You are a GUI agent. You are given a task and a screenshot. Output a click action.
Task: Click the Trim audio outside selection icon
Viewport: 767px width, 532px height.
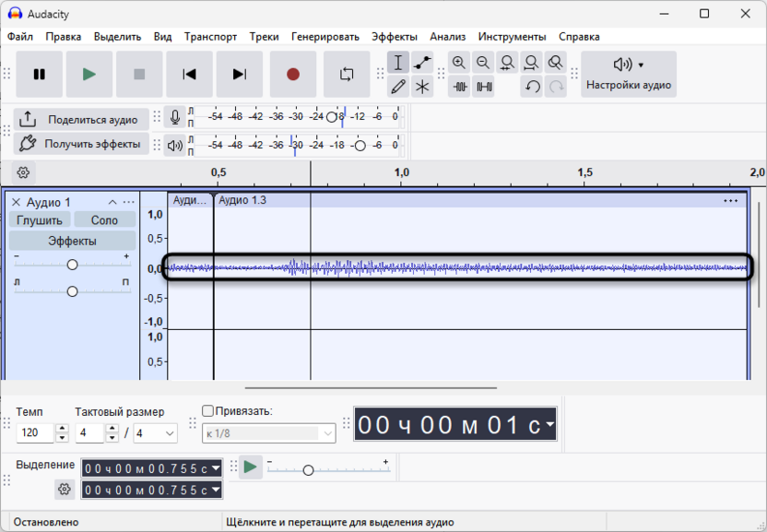tap(459, 87)
